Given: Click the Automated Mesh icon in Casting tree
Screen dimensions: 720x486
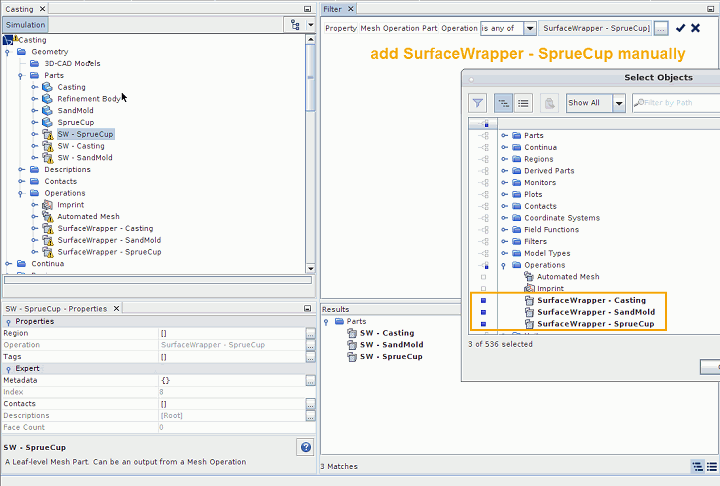Looking at the screenshot, I should coord(47,216).
